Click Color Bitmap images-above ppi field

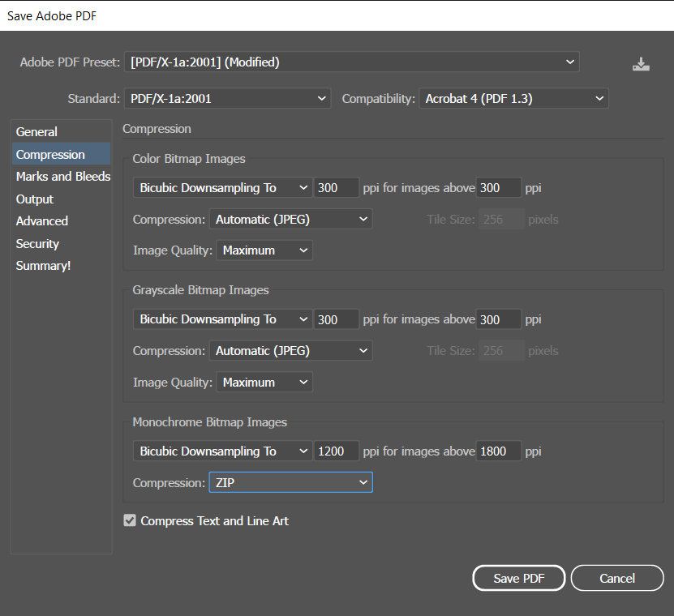499,188
